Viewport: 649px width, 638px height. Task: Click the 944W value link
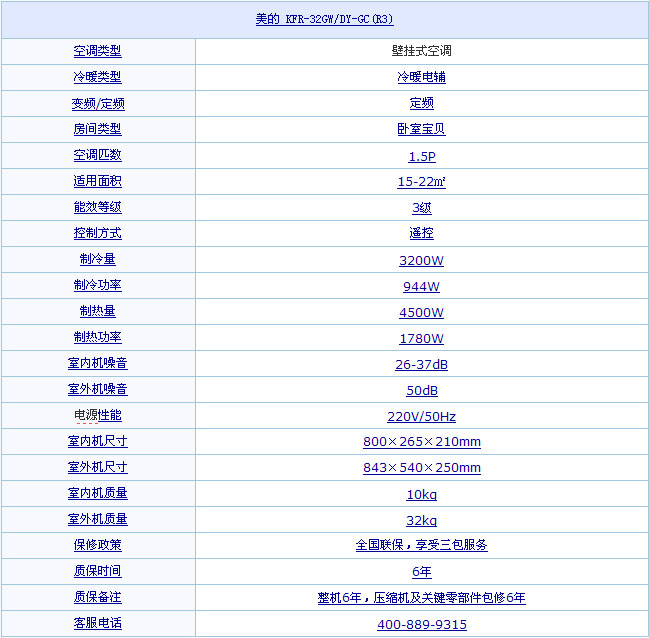(x=421, y=286)
